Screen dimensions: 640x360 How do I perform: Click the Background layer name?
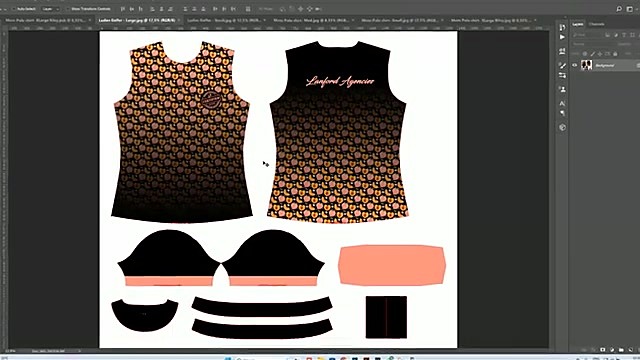pos(604,65)
